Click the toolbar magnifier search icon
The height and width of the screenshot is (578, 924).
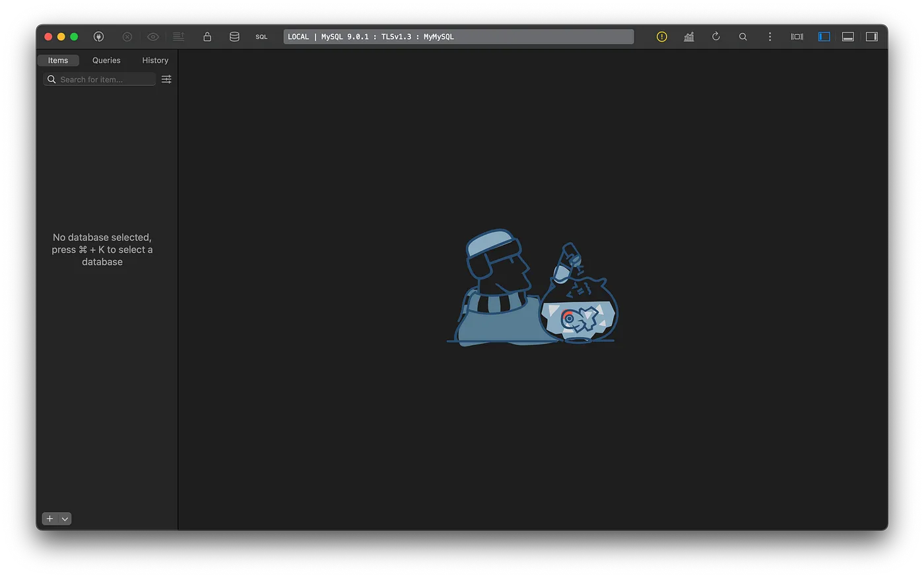743,37
